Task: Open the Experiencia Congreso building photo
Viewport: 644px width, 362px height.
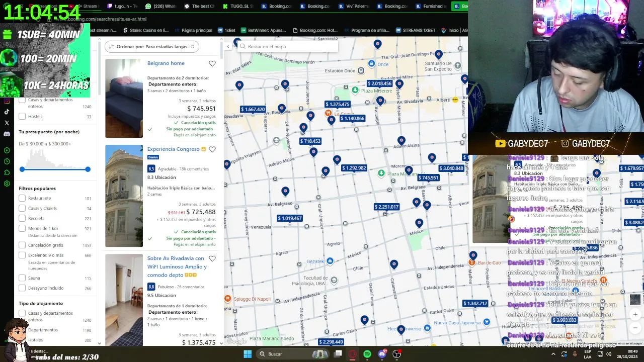Action: click(124, 196)
